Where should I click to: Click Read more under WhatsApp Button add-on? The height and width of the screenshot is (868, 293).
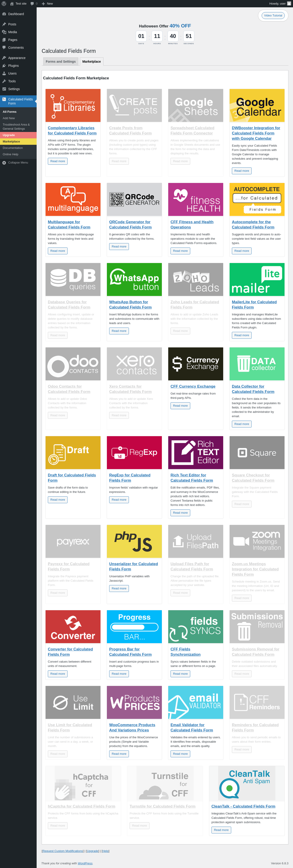(x=119, y=331)
